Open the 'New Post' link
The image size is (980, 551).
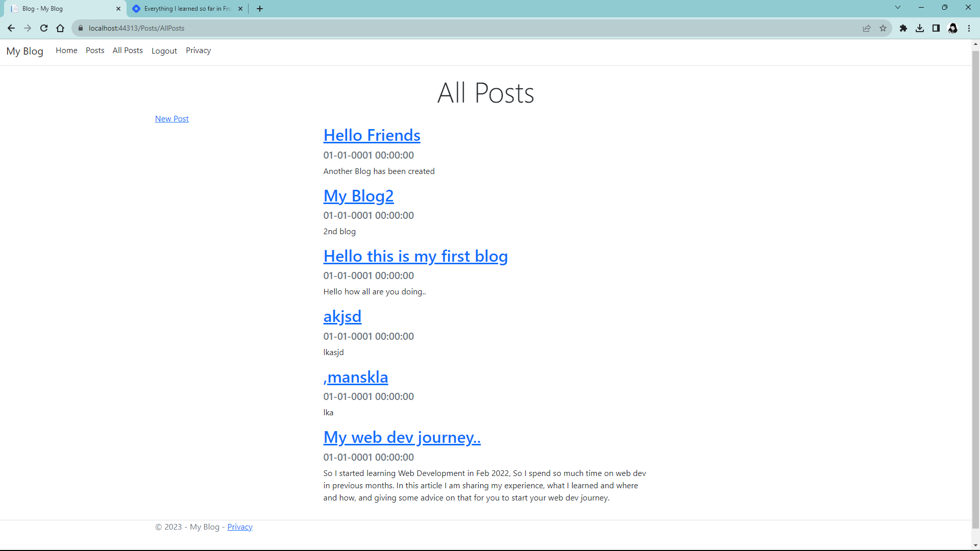[171, 119]
